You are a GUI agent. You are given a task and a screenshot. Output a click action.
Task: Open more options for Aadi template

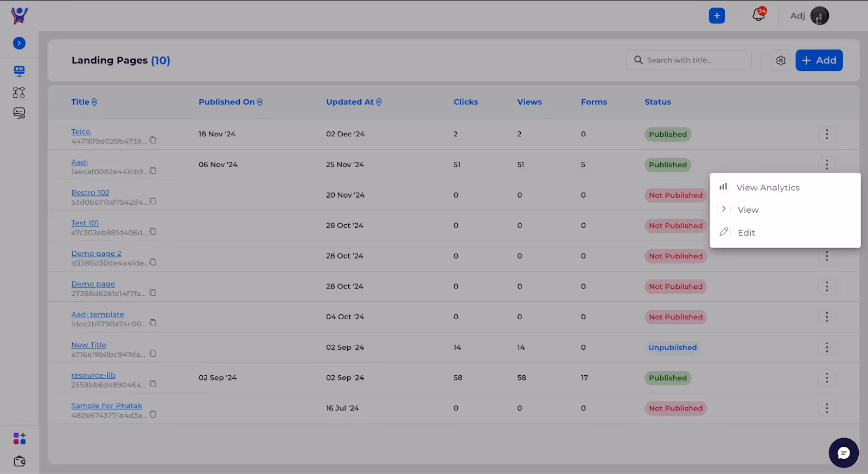point(827,317)
